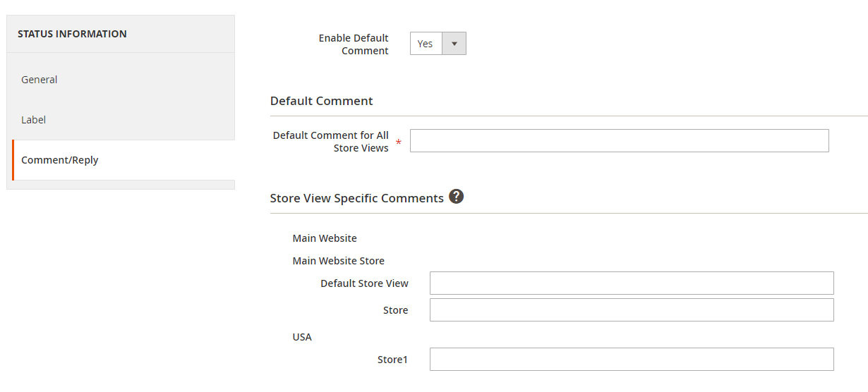The width and height of the screenshot is (868, 392).
Task: Switch to the Label tab
Action: (x=33, y=120)
